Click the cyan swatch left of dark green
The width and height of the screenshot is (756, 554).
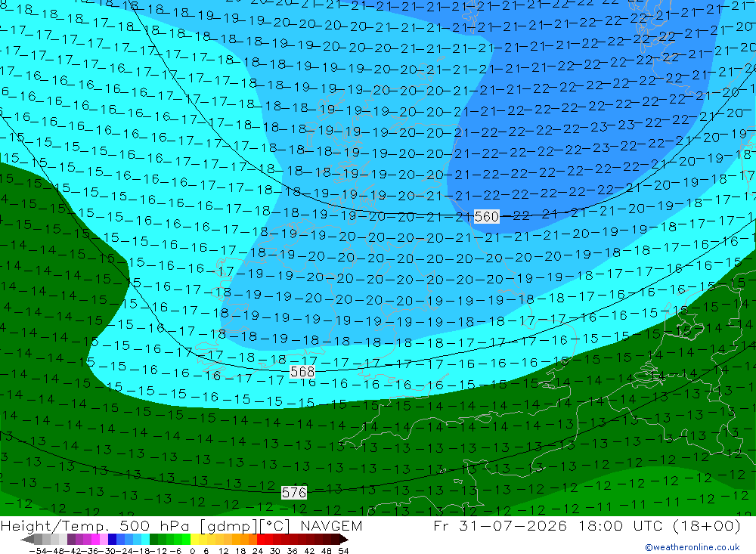(x=144, y=539)
